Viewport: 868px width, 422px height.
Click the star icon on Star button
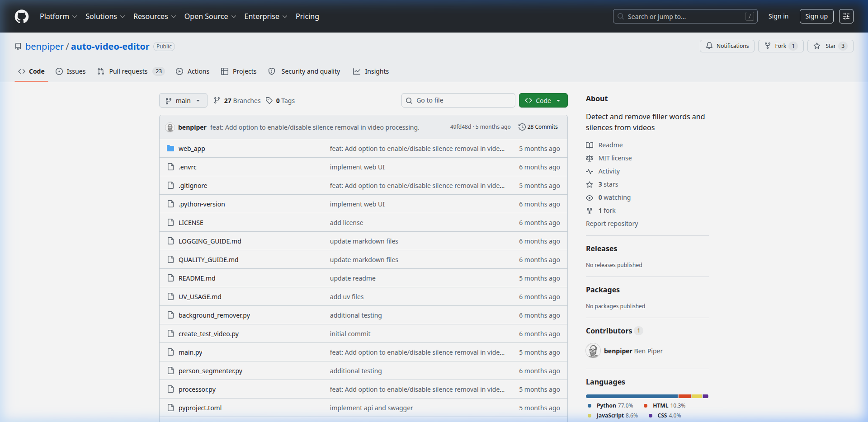point(817,46)
